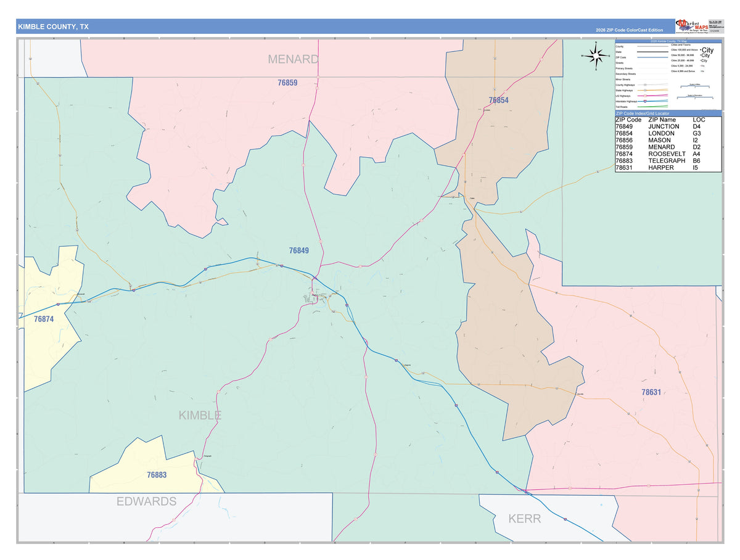Select LONDON in the ZIP index table

coord(661,133)
